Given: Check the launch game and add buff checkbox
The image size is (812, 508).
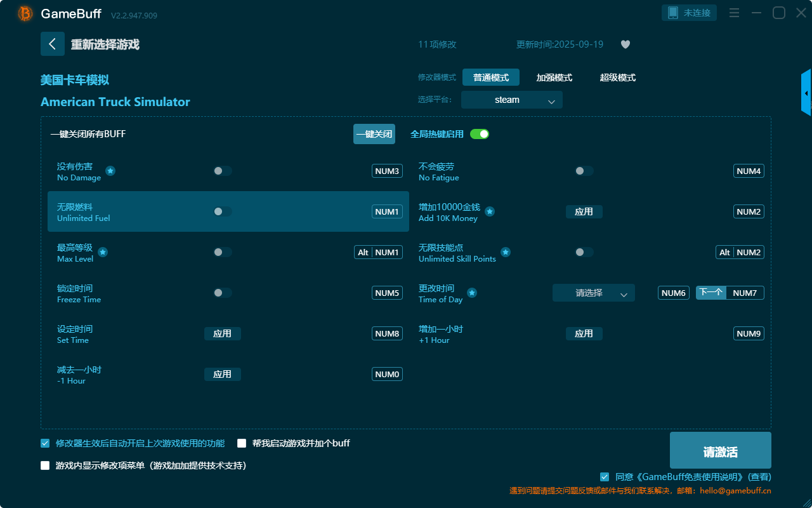Looking at the screenshot, I should click(x=242, y=443).
